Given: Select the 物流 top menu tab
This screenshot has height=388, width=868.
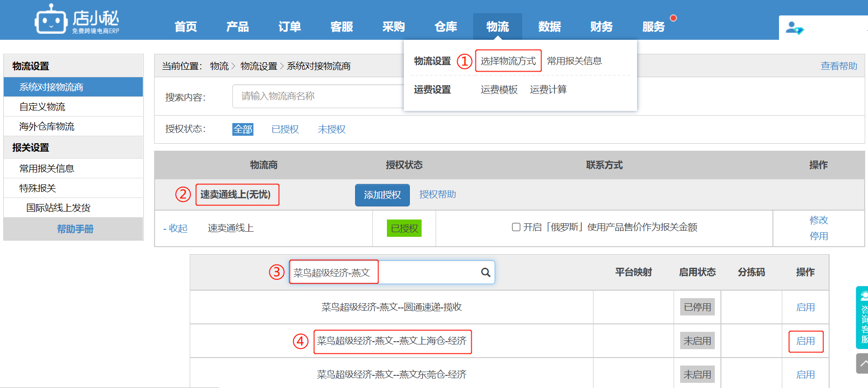Looking at the screenshot, I should (497, 27).
